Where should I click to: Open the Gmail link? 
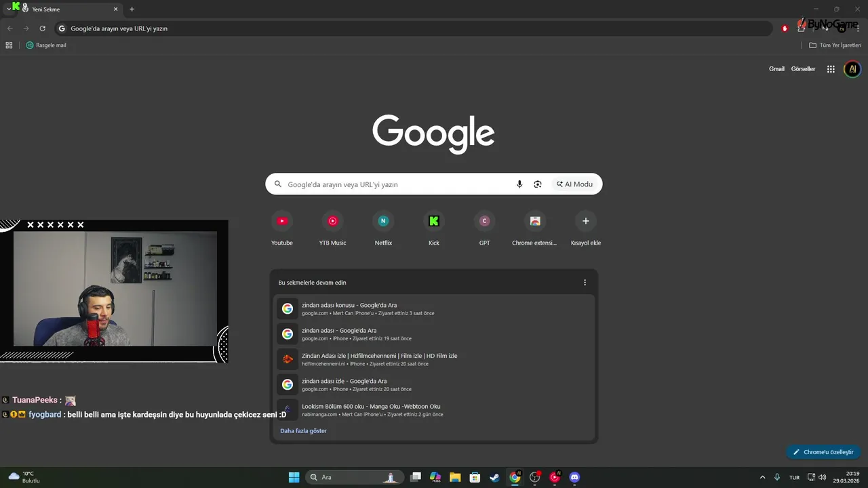776,69
